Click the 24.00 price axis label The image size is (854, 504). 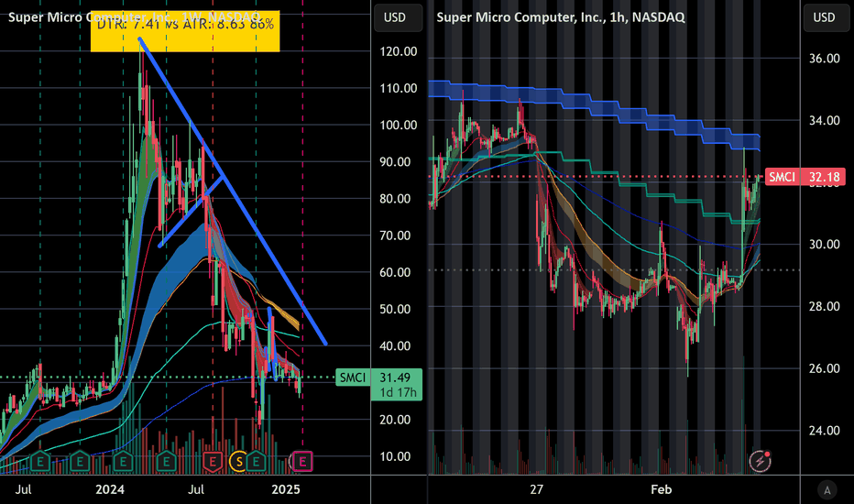pos(824,431)
